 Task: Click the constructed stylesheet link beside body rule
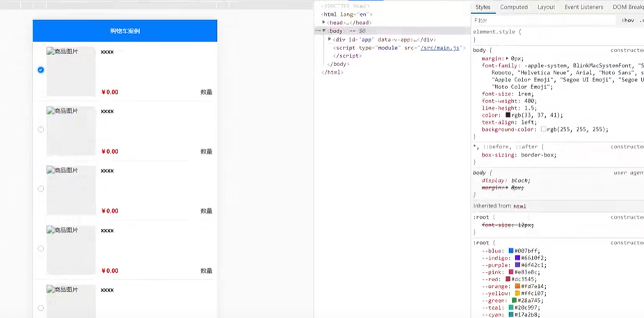tap(627, 51)
